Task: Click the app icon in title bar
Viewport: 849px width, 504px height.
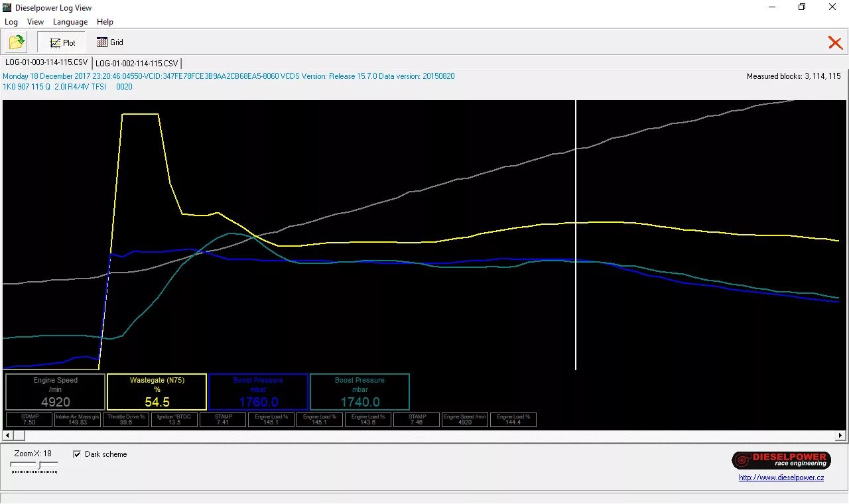Action: pyautogui.click(x=7, y=7)
